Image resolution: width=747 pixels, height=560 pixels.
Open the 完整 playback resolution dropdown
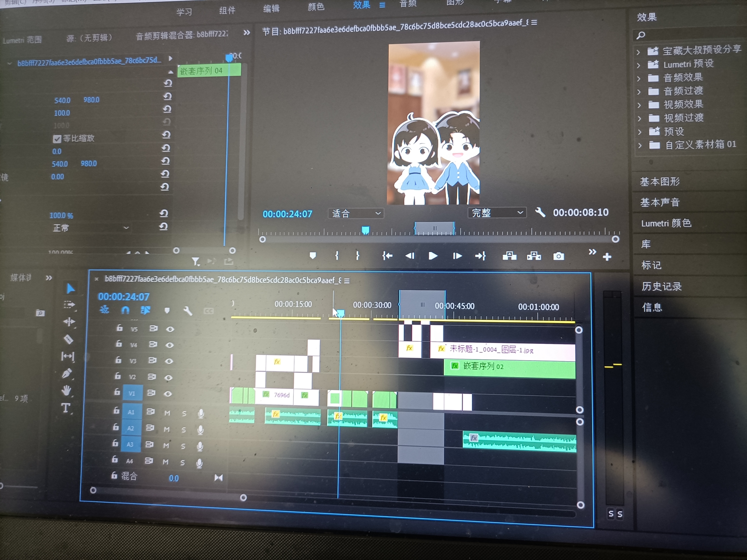(497, 213)
